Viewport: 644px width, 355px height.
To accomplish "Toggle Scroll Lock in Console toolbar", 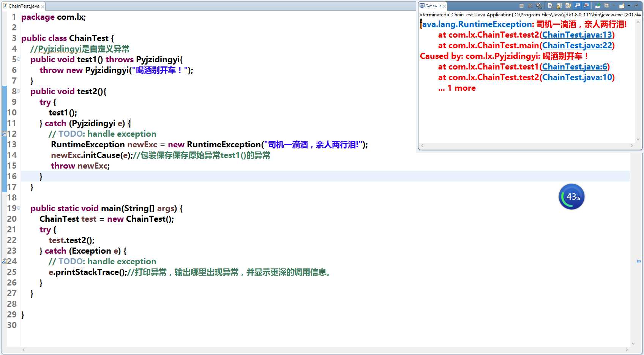I will (559, 6).
